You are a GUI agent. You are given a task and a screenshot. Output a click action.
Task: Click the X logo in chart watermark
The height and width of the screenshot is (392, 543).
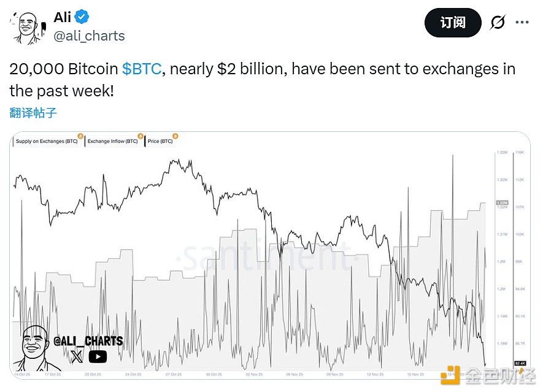click(x=77, y=356)
